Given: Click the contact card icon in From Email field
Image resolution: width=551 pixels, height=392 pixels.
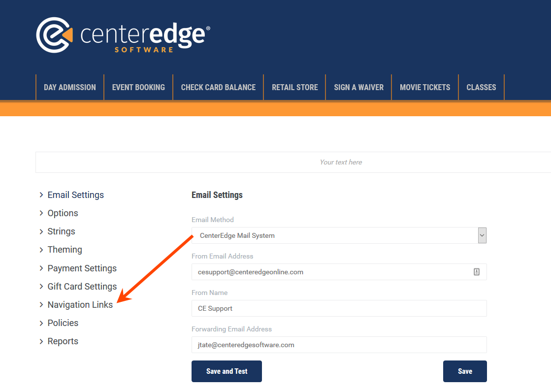Looking at the screenshot, I should 477,272.
